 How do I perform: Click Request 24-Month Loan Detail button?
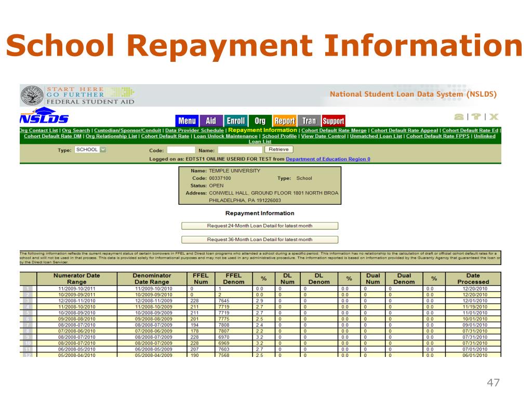(x=260, y=225)
